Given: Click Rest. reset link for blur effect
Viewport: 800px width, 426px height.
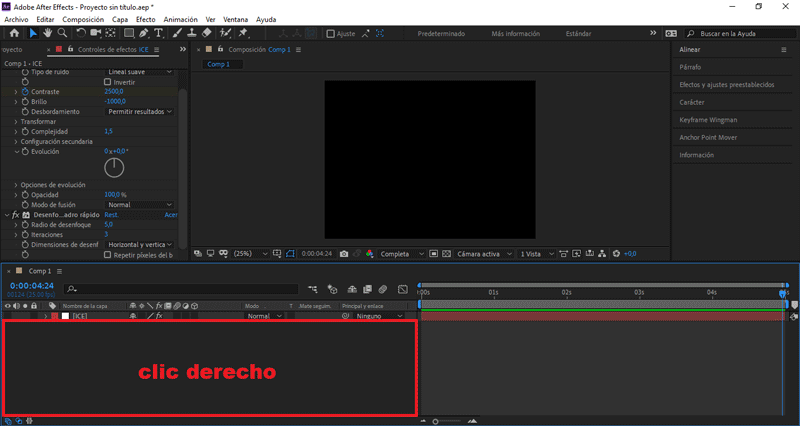Looking at the screenshot, I should coord(112,215).
